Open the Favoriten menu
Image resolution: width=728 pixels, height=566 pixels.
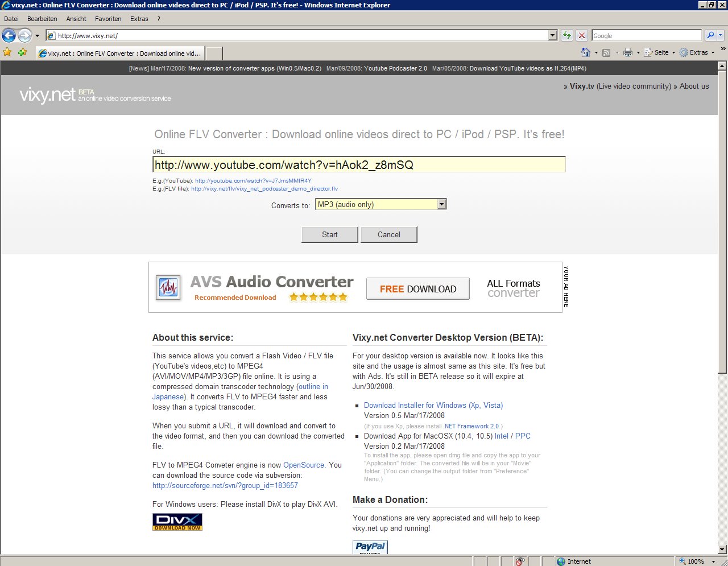[x=108, y=19]
